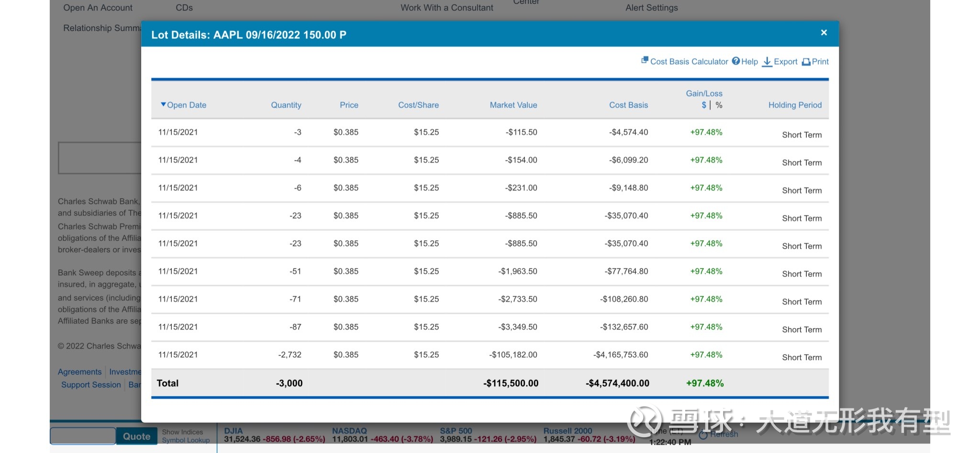Switch Gain/Loss display to dollars
Viewport: 980px width, 453px height.
tap(704, 105)
